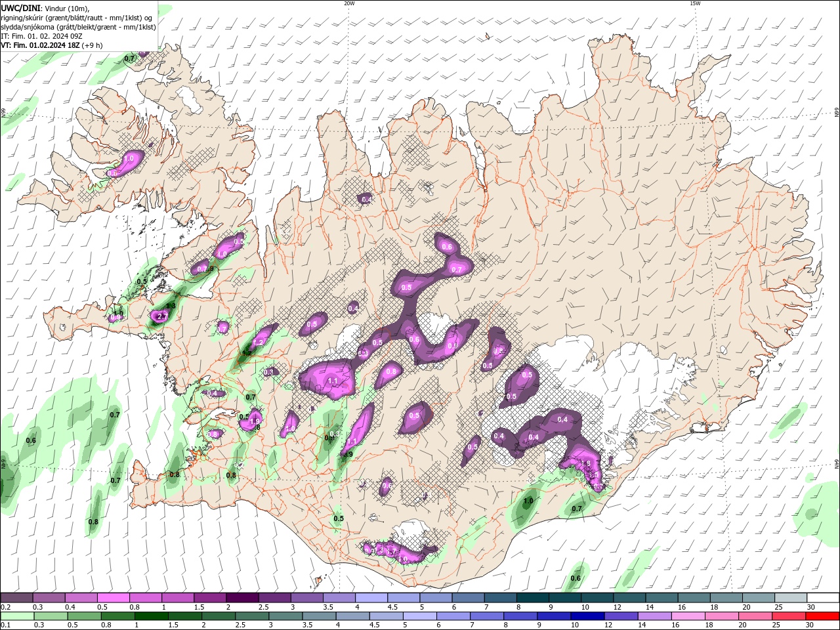The height and width of the screenshot is (630, 840).
Task: Click the 'rigning/skúrir' legend description line
Action: pos(77,17)
